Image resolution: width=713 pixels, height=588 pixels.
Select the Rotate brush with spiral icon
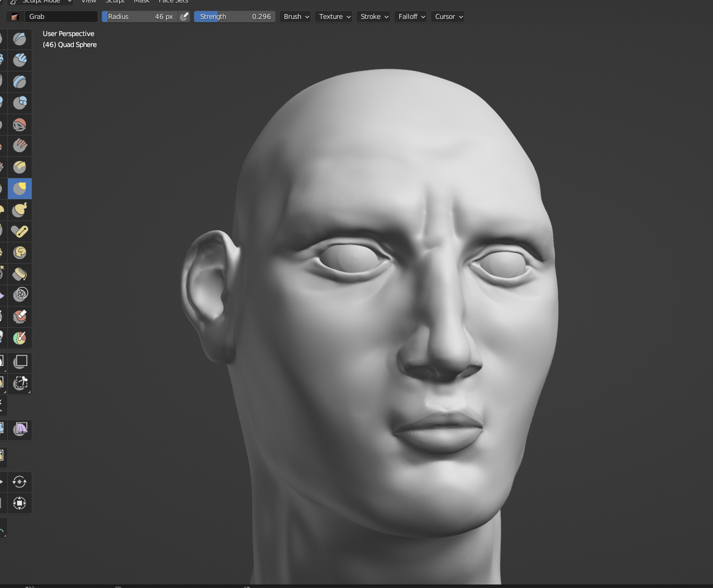20,252
